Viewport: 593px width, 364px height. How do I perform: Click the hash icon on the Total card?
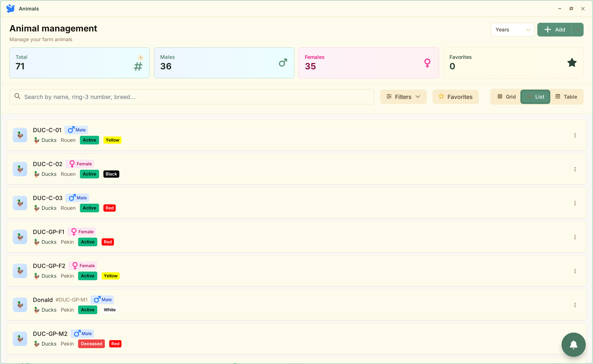pos(138,66)
